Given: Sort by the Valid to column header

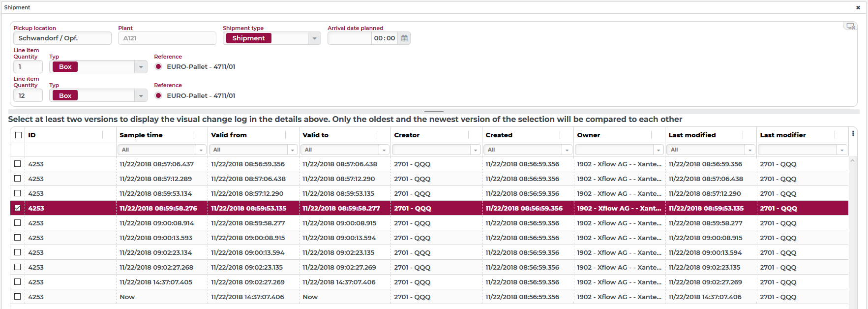Looking at the screenshot, I should pos(315,135).
